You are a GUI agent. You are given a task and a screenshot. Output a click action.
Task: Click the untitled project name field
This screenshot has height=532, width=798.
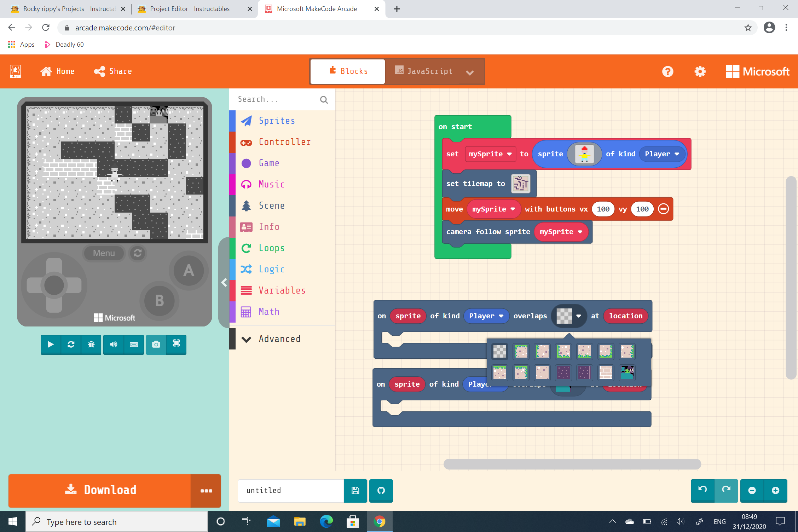pos(290,491)
